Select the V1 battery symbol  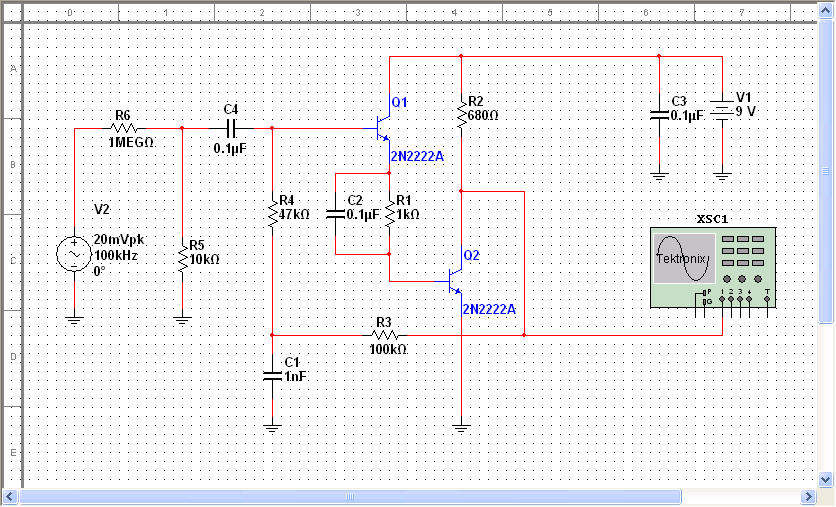pos(722,111)
